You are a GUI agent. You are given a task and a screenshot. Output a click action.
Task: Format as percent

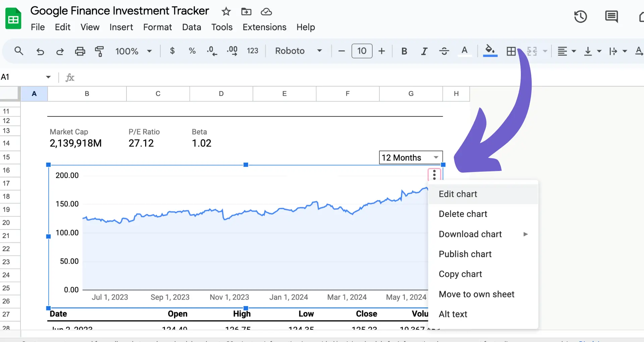(x=192, y=51)
